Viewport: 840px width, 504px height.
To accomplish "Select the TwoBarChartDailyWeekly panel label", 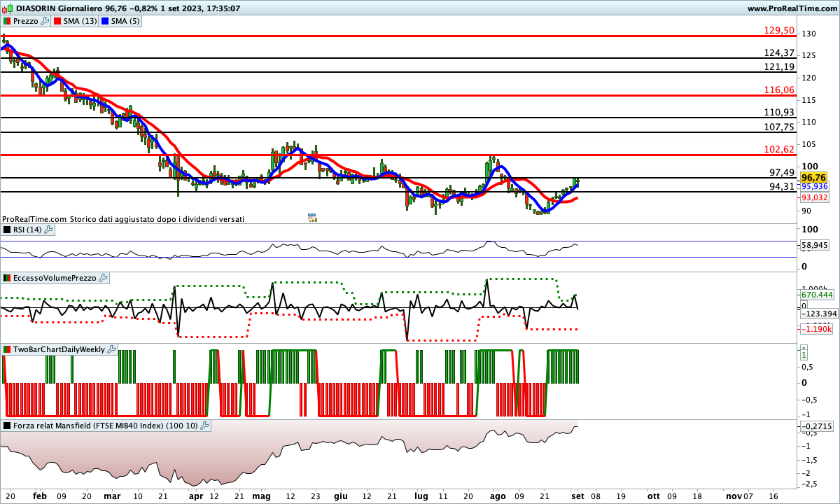I will coord(59,349).
